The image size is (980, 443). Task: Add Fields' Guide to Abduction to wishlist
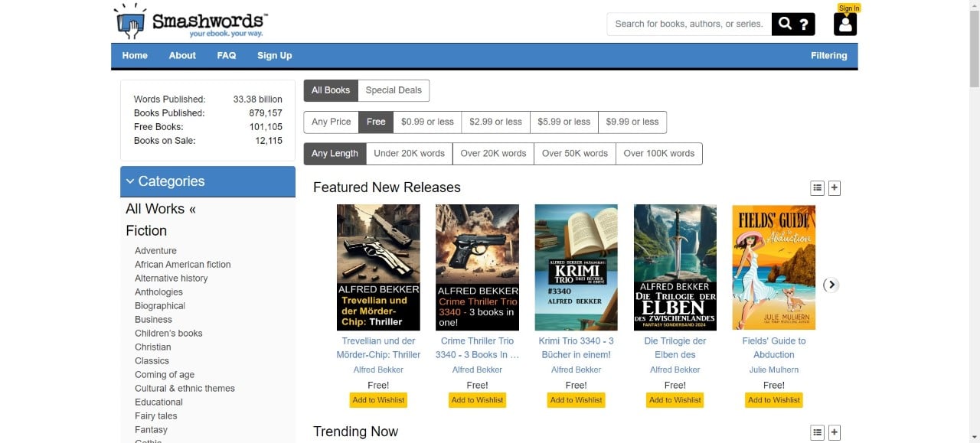[773, 399]
